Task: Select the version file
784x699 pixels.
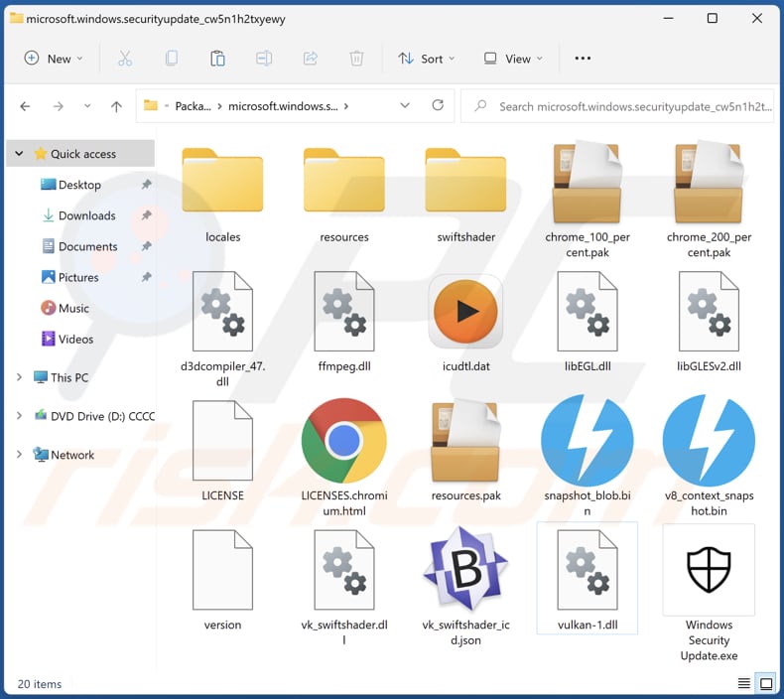Action: [222, 581]
